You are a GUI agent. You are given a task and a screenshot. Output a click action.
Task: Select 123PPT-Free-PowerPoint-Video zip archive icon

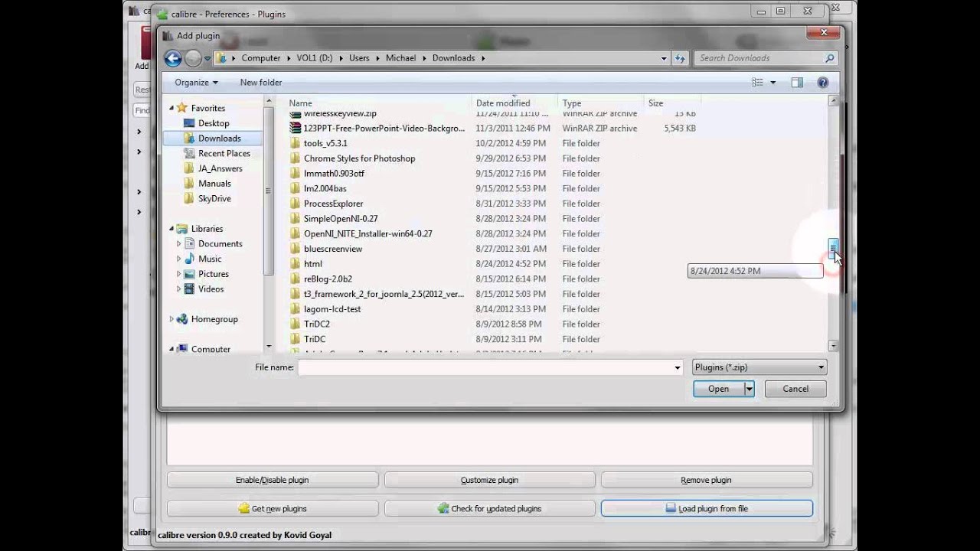pos(296,129)
